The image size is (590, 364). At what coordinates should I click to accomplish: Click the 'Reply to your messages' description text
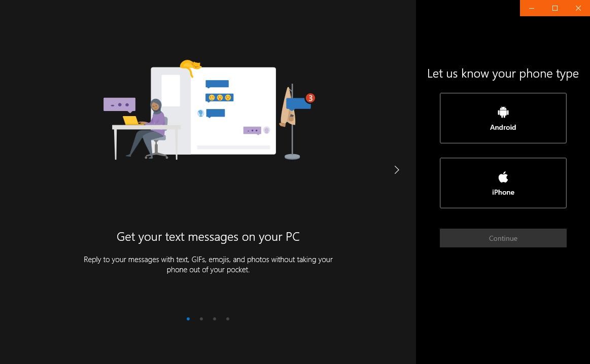(208, 264)
